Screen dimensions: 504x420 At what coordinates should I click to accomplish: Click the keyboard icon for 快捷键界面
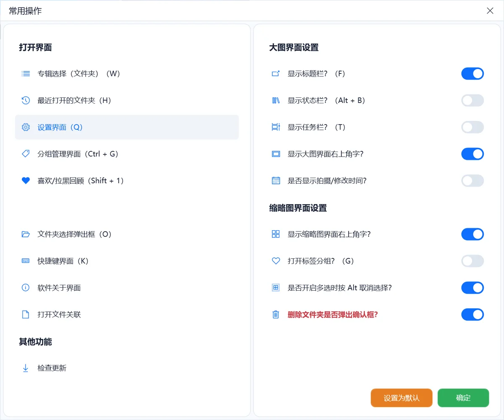(26, 261)
